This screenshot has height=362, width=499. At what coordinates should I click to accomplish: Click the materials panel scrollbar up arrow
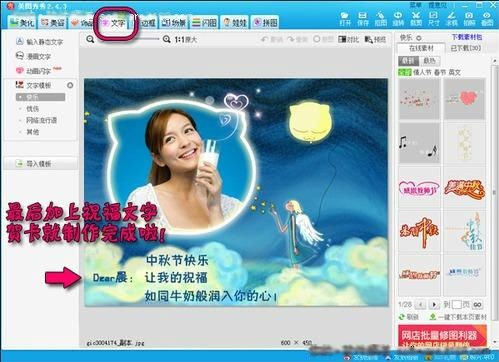(x=495, y=61)
